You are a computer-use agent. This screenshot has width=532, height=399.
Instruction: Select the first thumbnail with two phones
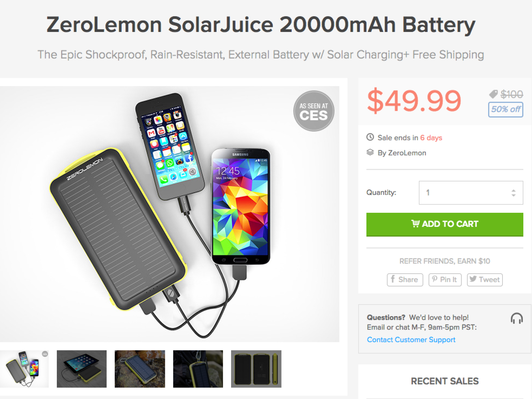24,369
